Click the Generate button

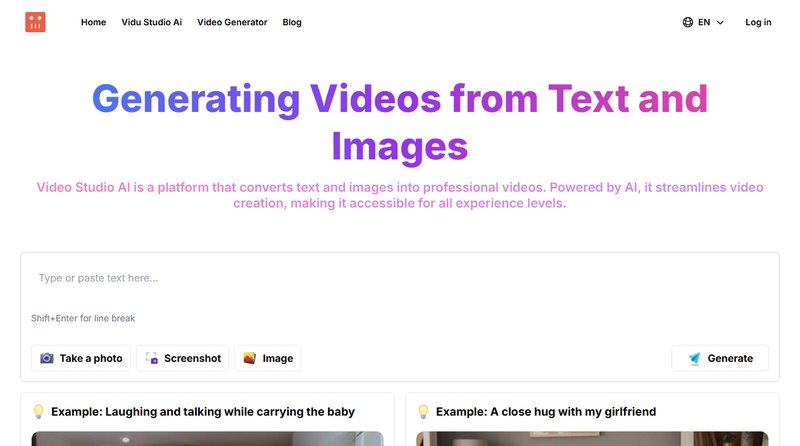[720, 358]
